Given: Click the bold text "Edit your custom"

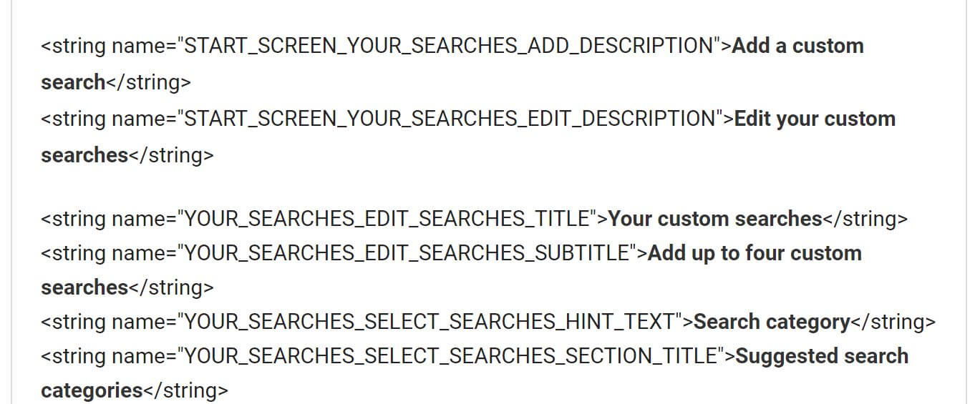Looking at the screenshot, I should pos(815,119).
